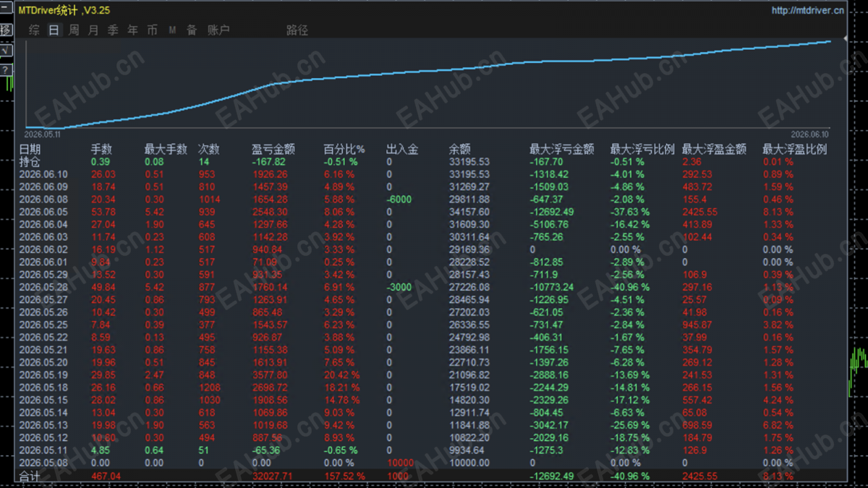
Task: Click the 余额 balance column header
Action: click(459, 150)
